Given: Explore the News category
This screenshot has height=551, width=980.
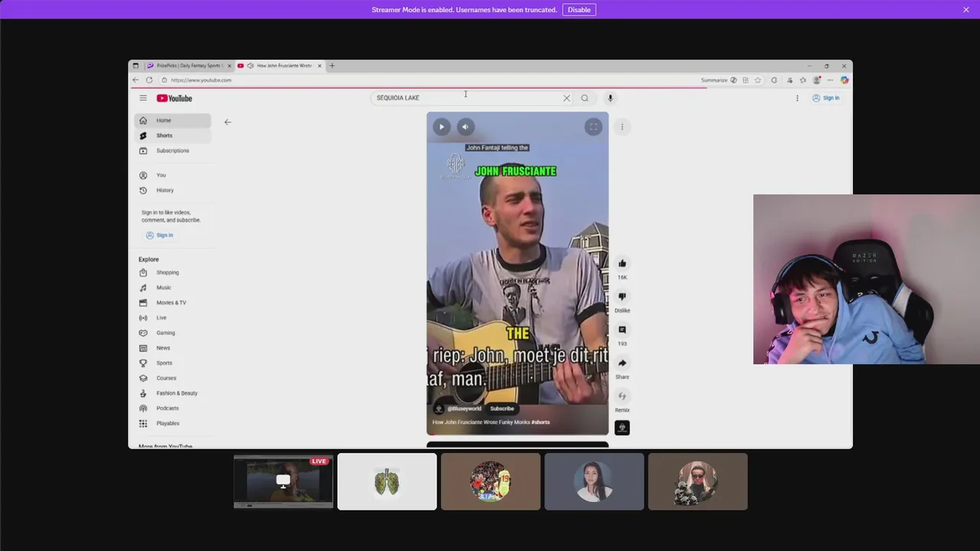Looking at the screenshot, I should (172, 348).
